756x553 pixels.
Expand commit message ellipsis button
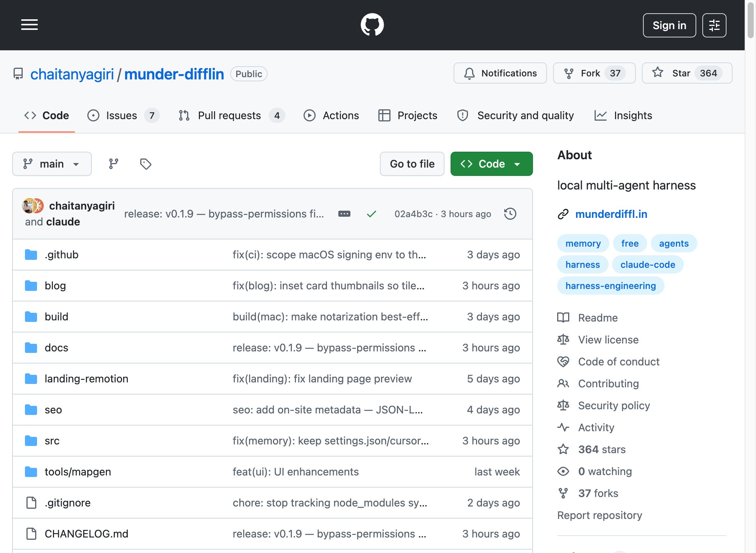click(344, 214)
